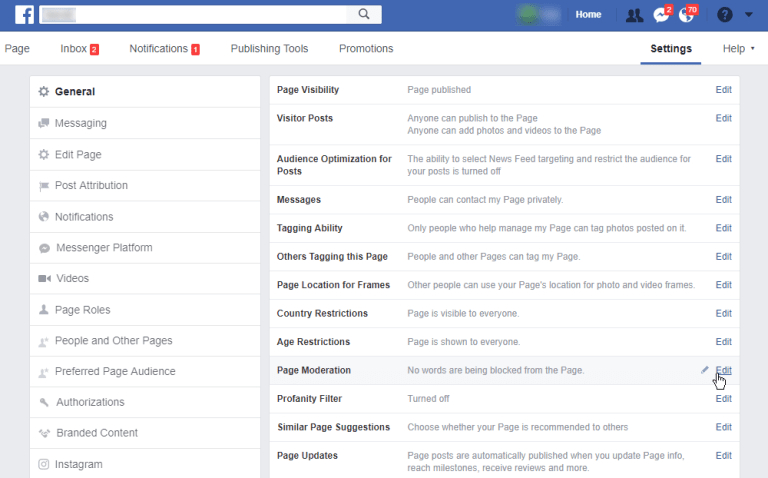768x478 pixels.
Task: Click the search magnifier icon
Action: pyautogui.click(x=364, y=14)
